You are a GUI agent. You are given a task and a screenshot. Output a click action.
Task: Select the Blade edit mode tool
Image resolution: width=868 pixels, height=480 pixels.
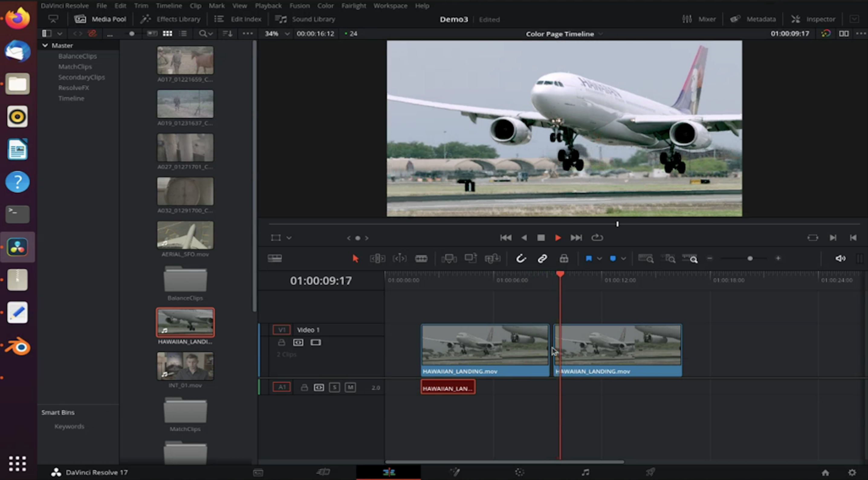pos(421,258)
